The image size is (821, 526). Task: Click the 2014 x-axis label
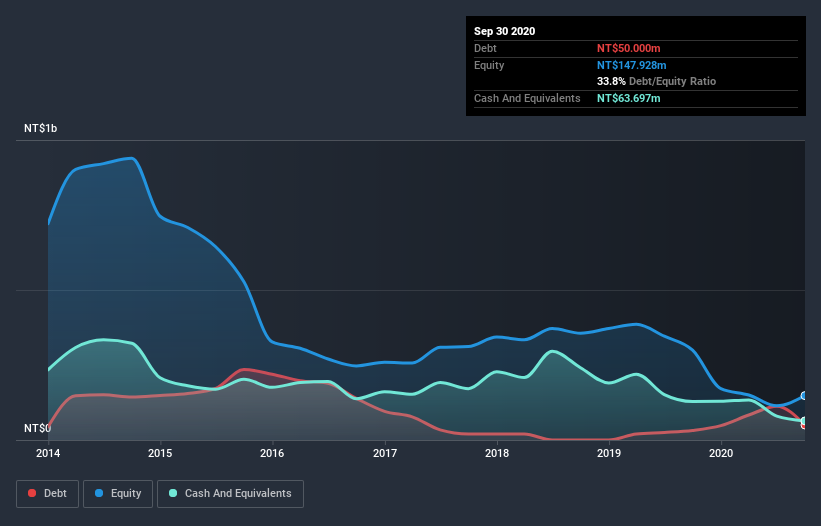(x=48, y=453)
